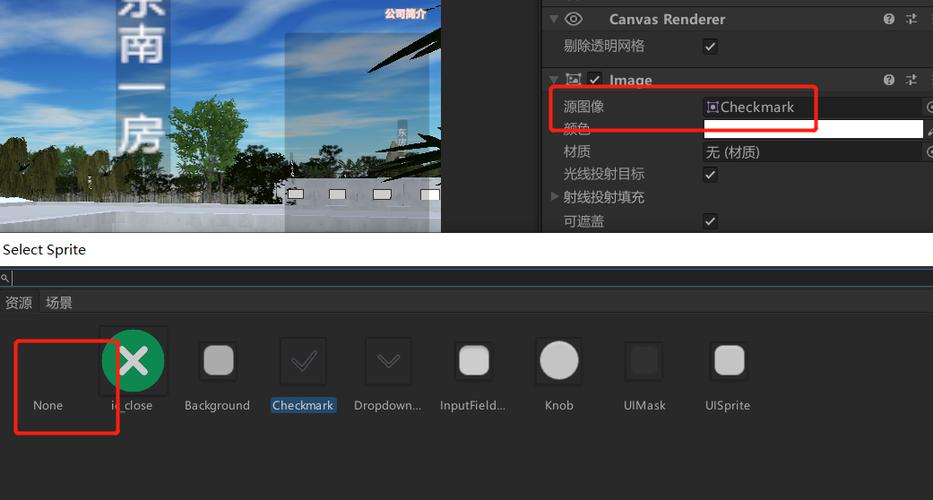Pick the InputFieldBackground sprite
933x500 pixels.
474,361
